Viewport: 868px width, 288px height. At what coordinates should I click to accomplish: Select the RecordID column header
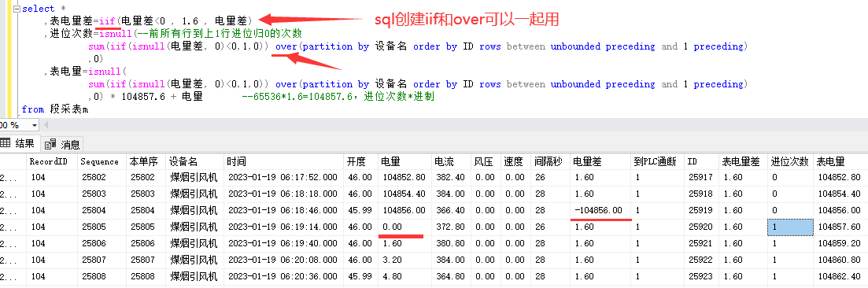[x=52, y=162]
